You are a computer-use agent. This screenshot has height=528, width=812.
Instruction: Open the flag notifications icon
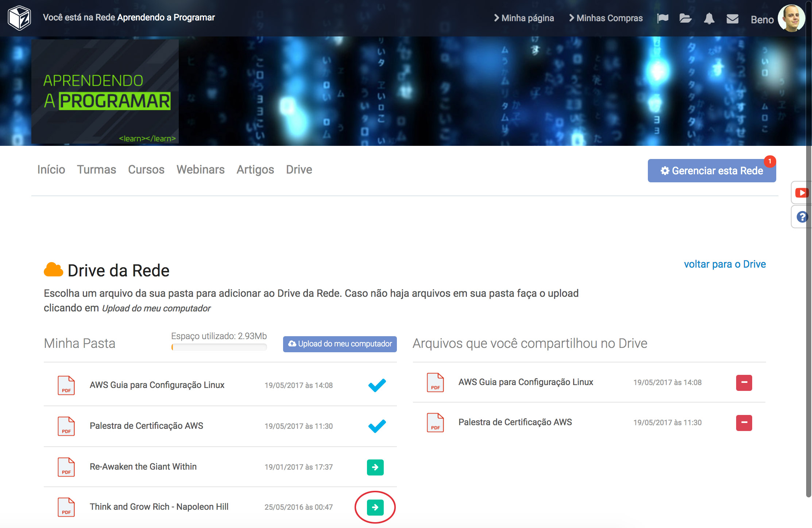[662, 18]
